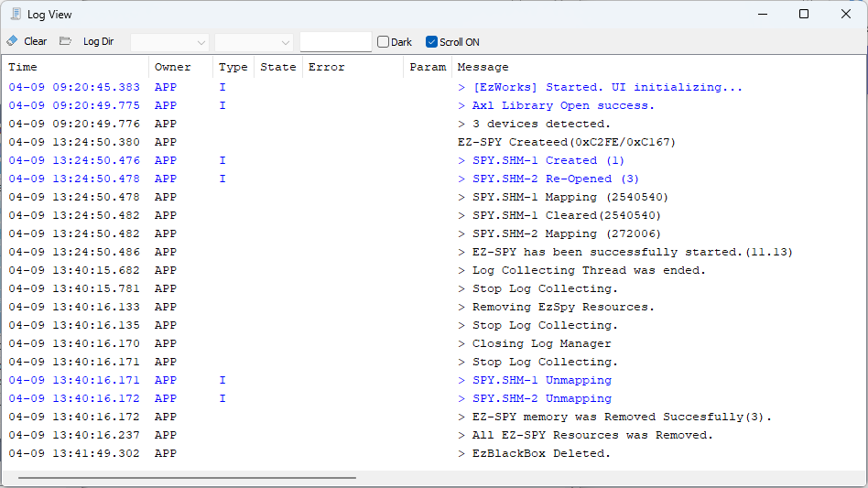Click the Type column header

233,67
